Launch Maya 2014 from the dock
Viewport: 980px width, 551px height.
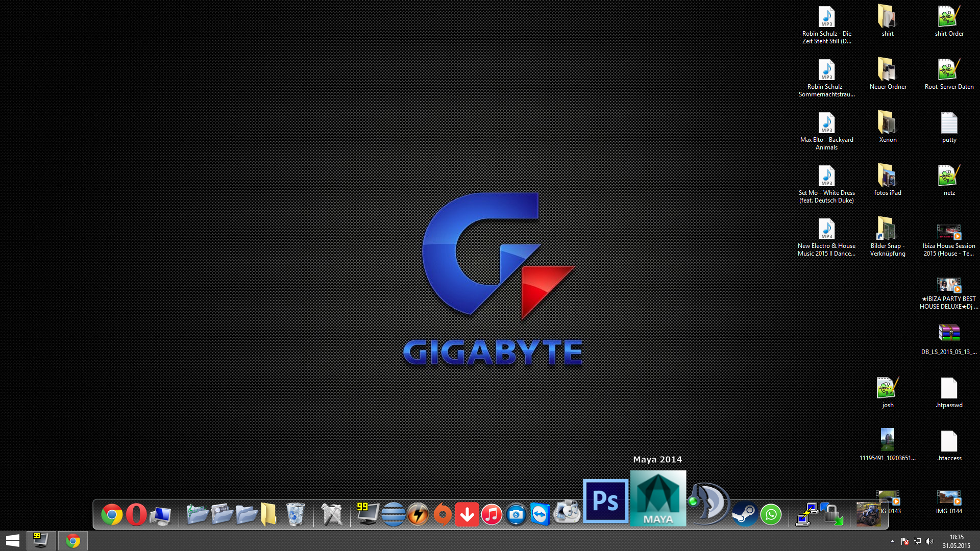pos(658,498)
